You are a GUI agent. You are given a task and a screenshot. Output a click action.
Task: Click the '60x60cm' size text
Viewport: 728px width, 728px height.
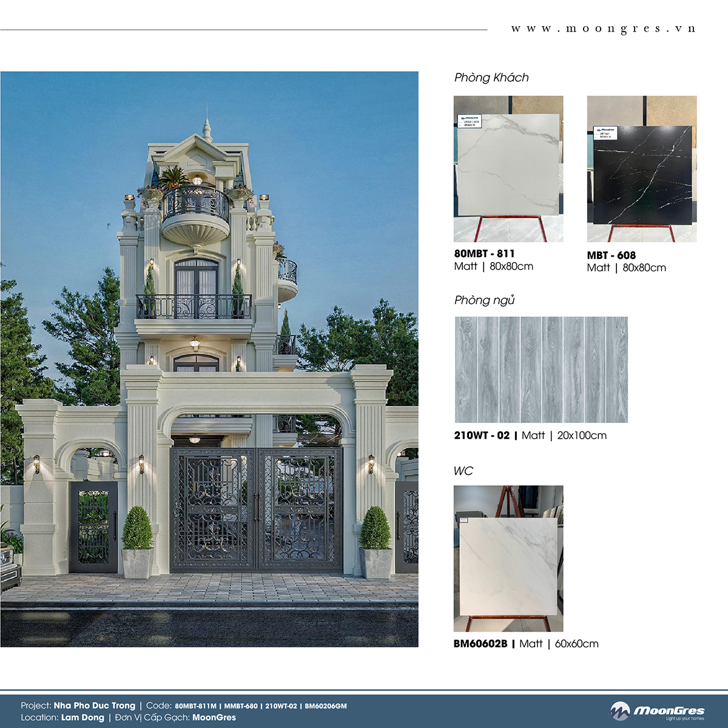(x=576, y=644)
